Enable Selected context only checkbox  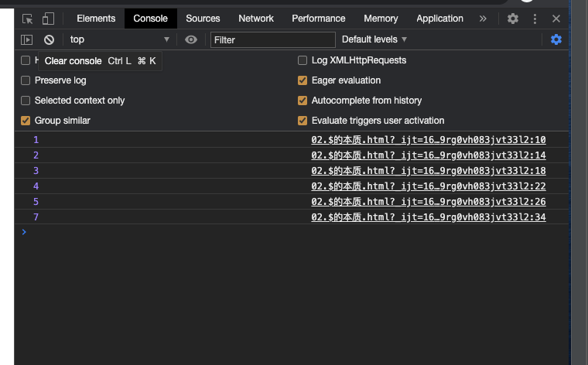[26, 101]
